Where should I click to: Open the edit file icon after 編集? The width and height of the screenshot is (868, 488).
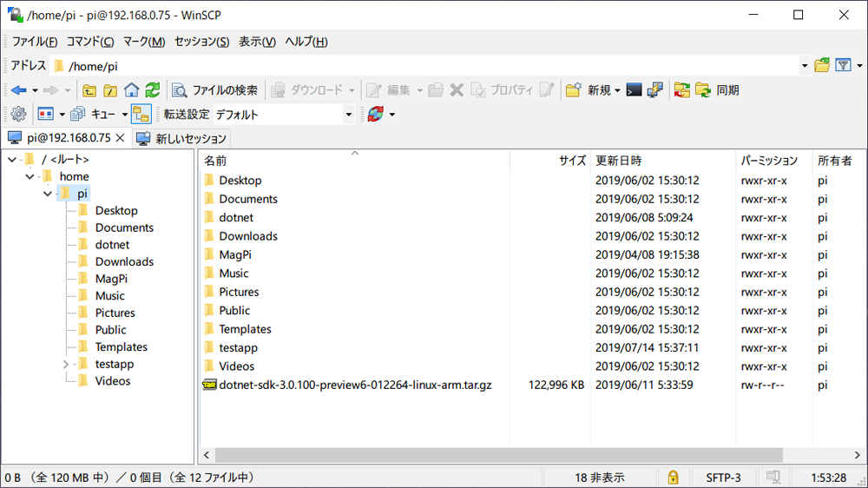pos(436,90)
